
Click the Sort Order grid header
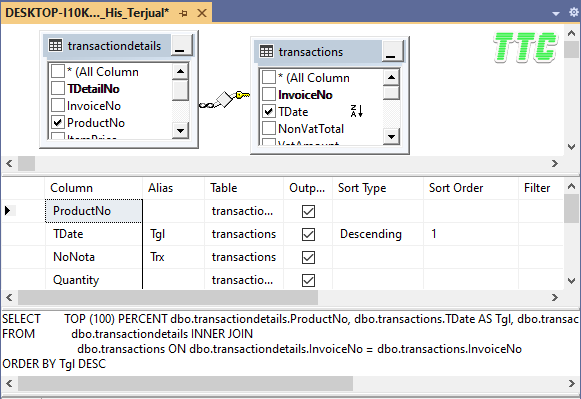pos(471,188)
